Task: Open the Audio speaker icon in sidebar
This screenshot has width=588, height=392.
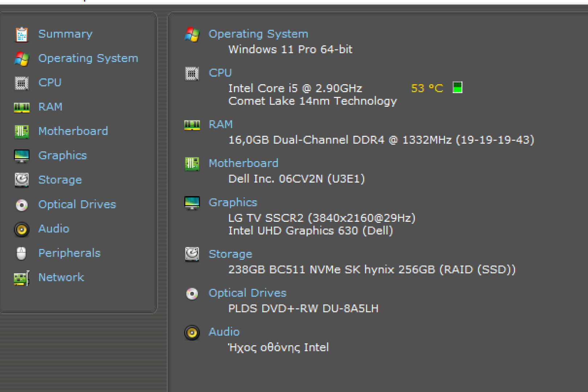Action: pyautogui.click(x=21, y=229)
